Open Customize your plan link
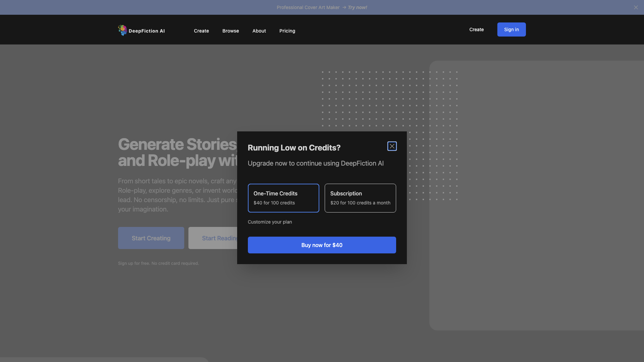The width and height of the screenshot is (644, 362). 270,222
